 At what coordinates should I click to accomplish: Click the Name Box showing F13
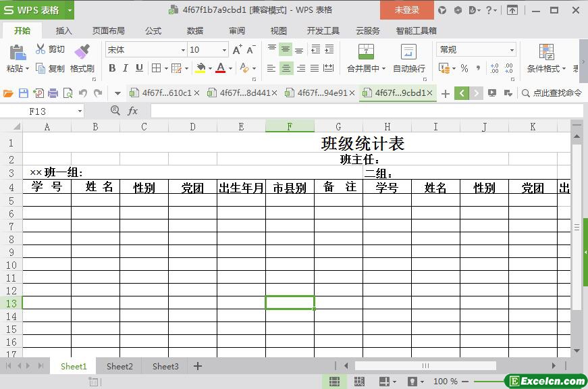coord(46,111)
